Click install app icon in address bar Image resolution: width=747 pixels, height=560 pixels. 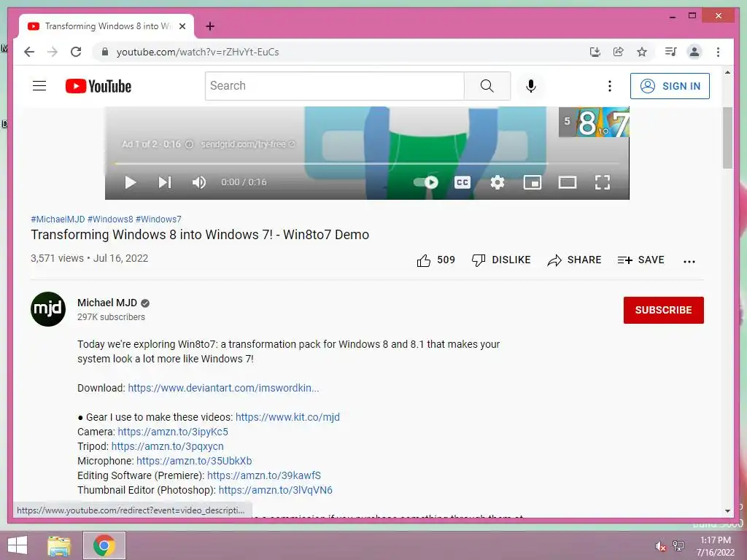(x=595, y=52)
